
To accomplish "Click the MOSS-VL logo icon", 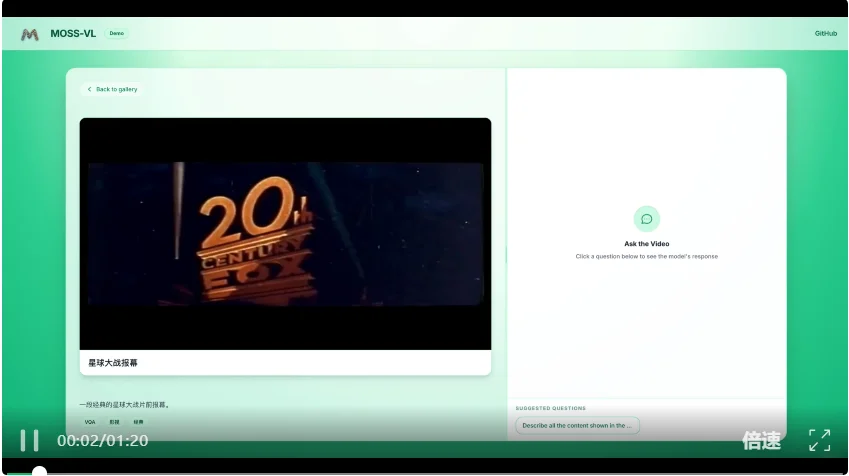I will click(30, 34).
